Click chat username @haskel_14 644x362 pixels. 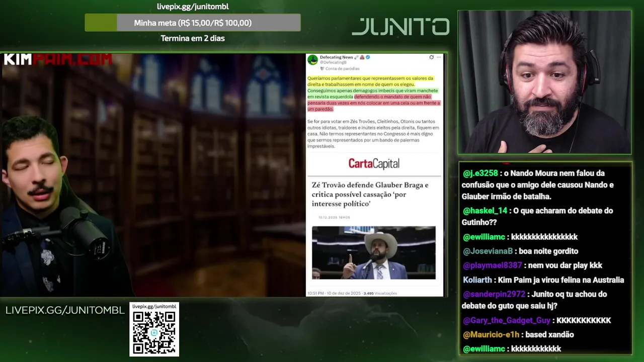(x=485, y=211)
